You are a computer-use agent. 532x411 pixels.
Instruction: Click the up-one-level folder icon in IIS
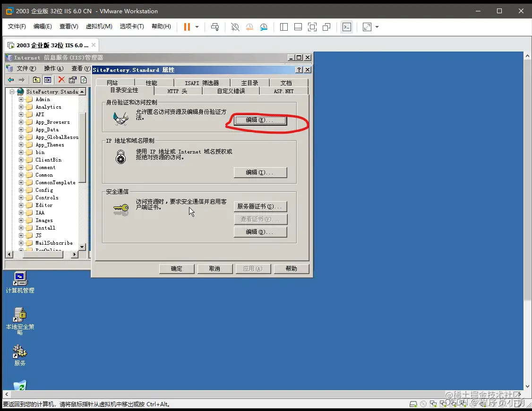click(36, 80)
